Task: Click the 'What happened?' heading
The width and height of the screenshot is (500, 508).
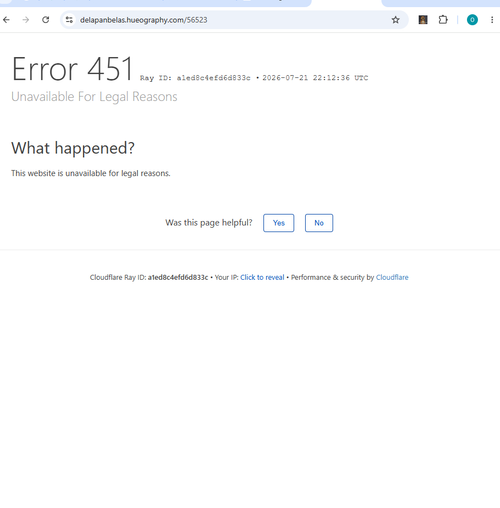Action: 73,148
